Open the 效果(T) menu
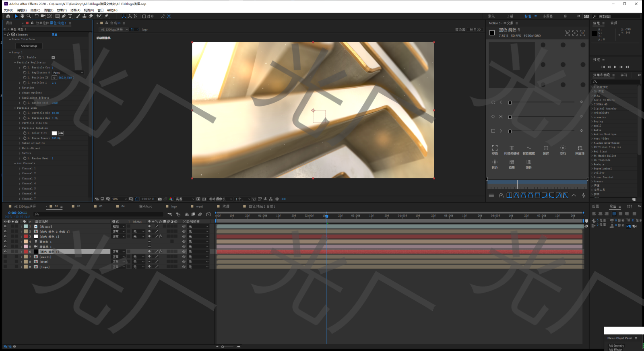 point(62,10)
